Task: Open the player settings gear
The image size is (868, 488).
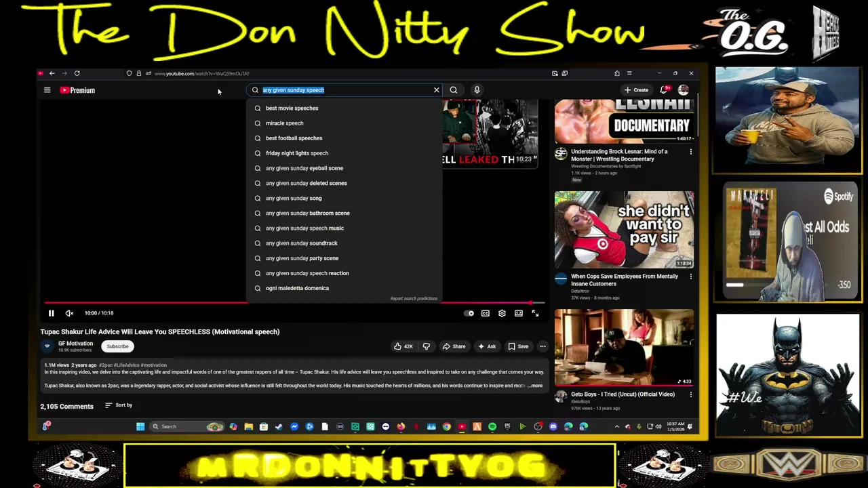Action: 502,313
